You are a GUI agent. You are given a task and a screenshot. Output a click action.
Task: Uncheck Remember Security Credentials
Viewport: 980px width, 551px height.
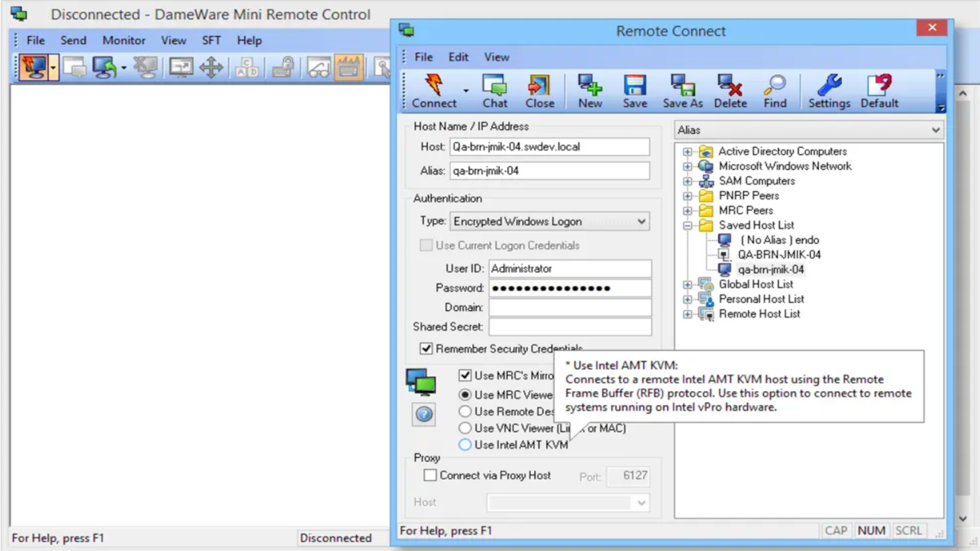coord(425,349)
